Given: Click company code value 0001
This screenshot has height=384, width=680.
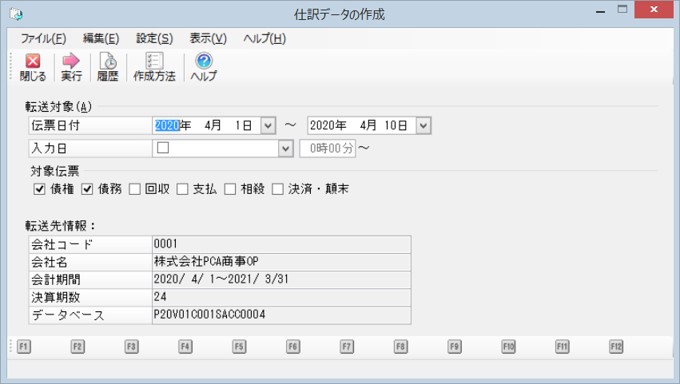Looking at the screenshot, I should (166, 244).
